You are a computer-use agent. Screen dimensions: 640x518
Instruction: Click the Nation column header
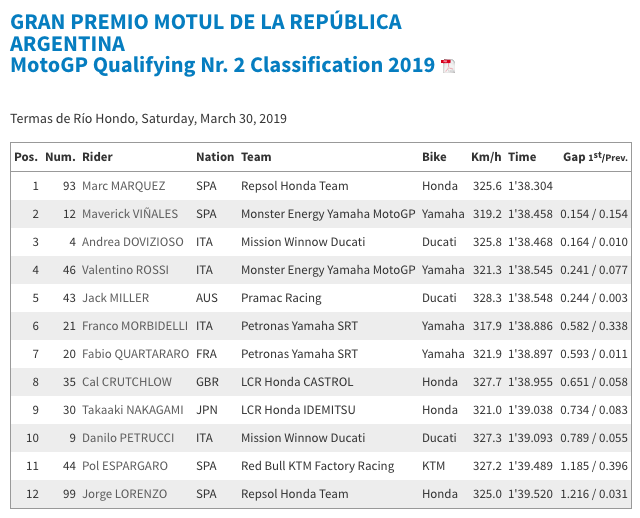click(215, 157)
